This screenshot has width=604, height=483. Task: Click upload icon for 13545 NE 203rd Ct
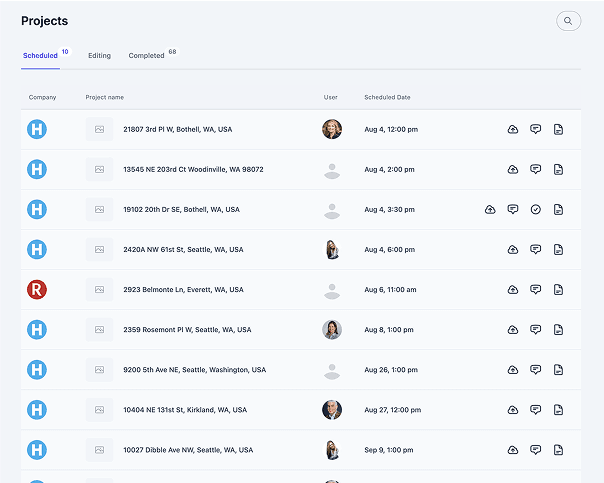[x=513, y=169]
